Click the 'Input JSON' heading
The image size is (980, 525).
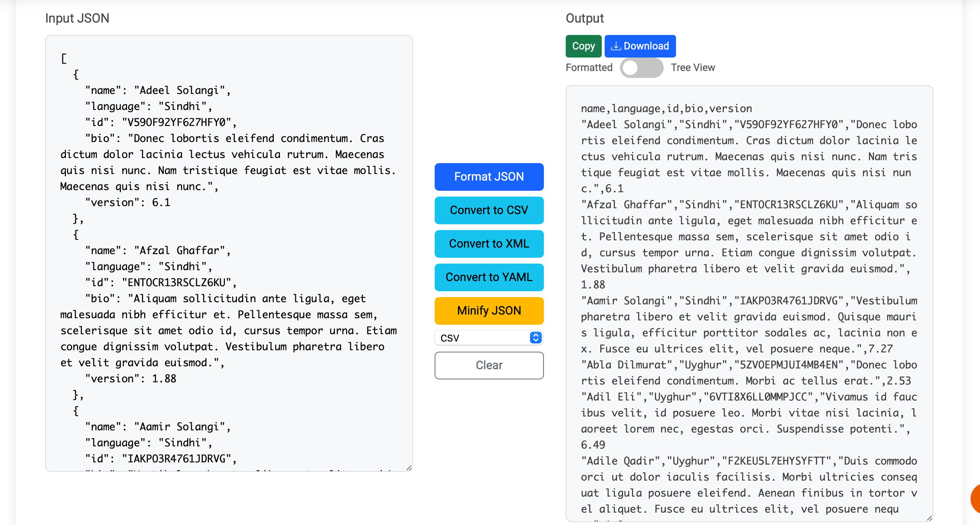(x=77, y=18)
